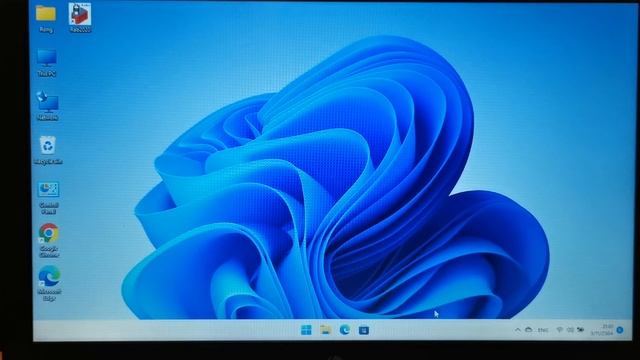Open the Network desktop icon
The image size is (640, 360).
pos(47,105)
